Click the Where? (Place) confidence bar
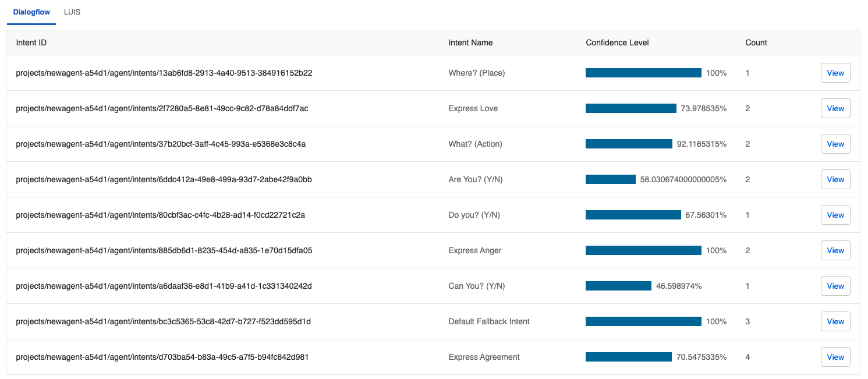The image size is (868, 379). click(643, 73)
